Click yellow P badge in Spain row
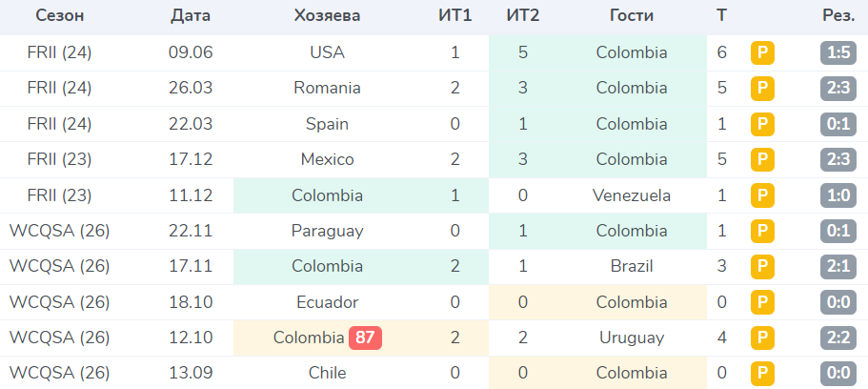The height and width of the screenshot is (389, 868). click(762, 124)
